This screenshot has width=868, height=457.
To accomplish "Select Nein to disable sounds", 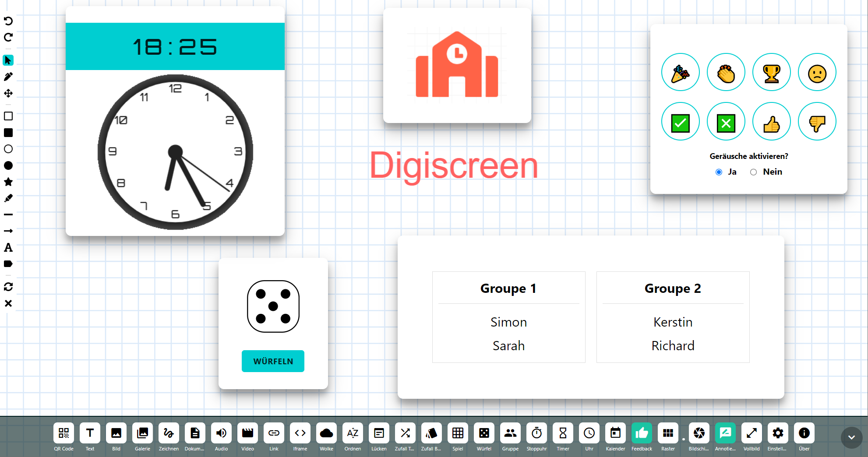I will click(x=753, y=172).
